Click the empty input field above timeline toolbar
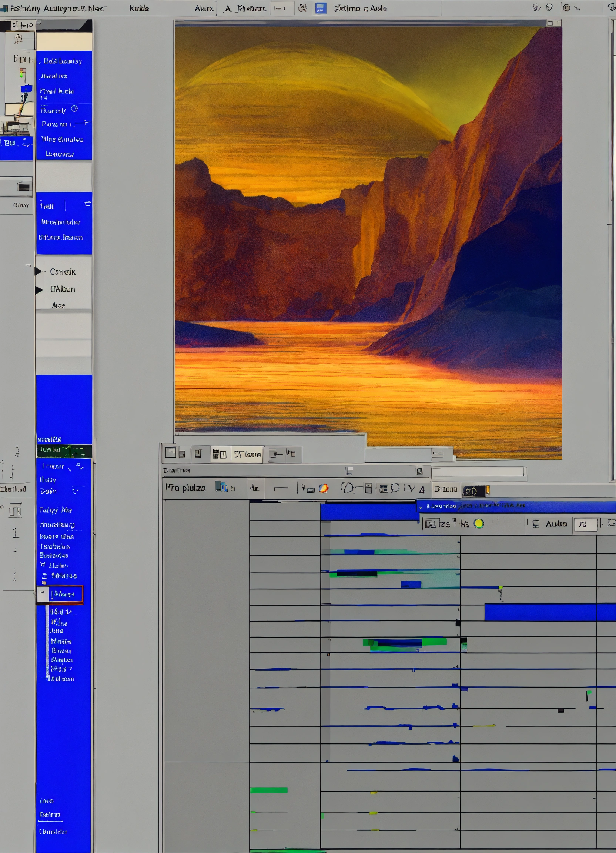Viewport: 616px width, 853px height. point(478,471)
